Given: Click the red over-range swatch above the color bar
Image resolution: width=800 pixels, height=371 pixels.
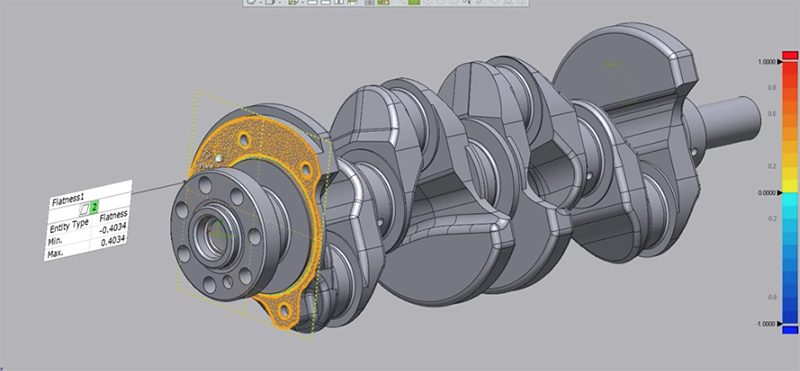Looking at the screenshot, I should (790, 55).
